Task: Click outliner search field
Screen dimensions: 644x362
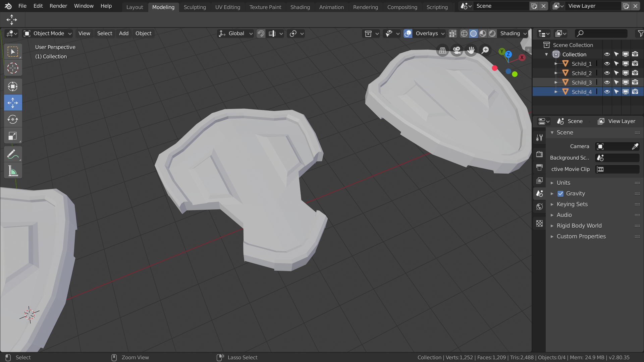Action: [x=601, y=34]
